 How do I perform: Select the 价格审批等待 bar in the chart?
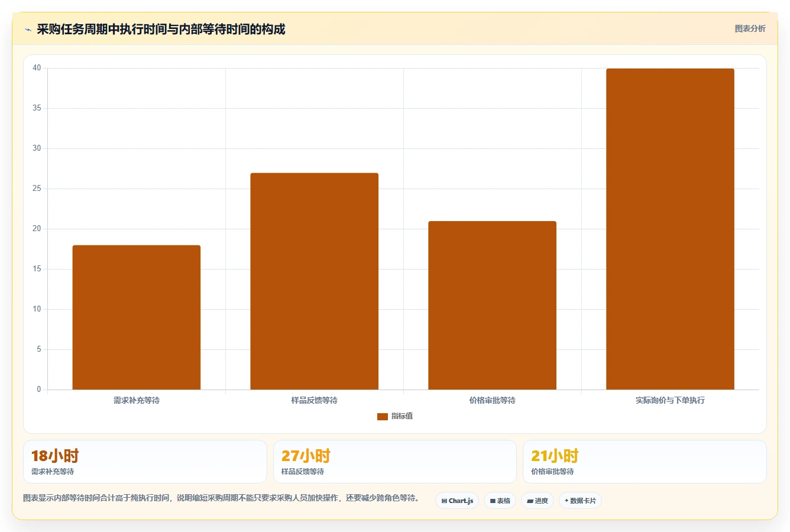tap(493, 306)
